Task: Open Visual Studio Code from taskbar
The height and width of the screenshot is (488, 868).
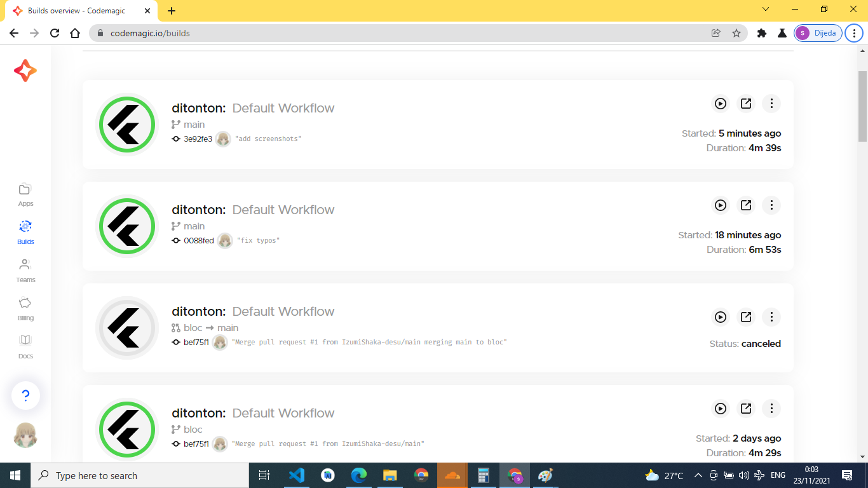Action: [296, 475]
